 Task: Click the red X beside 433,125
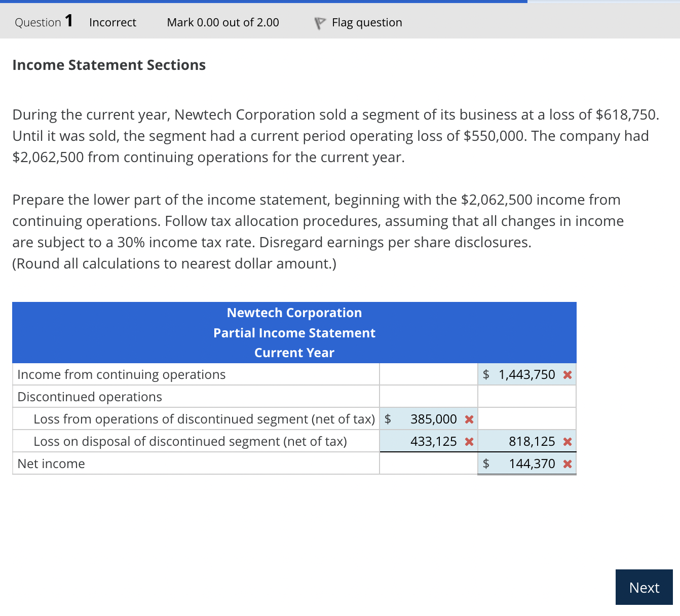(x=468, y=441)
